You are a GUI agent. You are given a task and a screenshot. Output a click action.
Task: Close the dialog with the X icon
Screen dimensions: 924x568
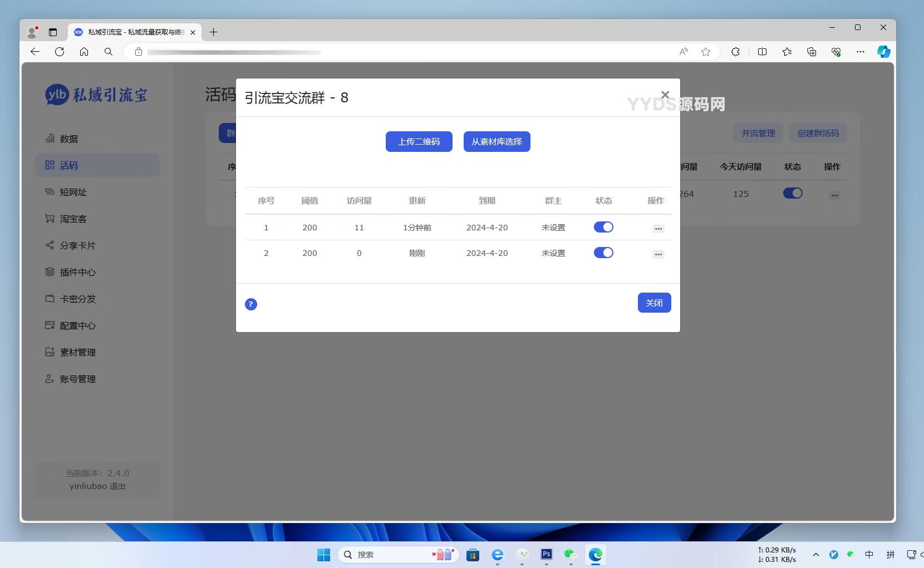[665, 95]
